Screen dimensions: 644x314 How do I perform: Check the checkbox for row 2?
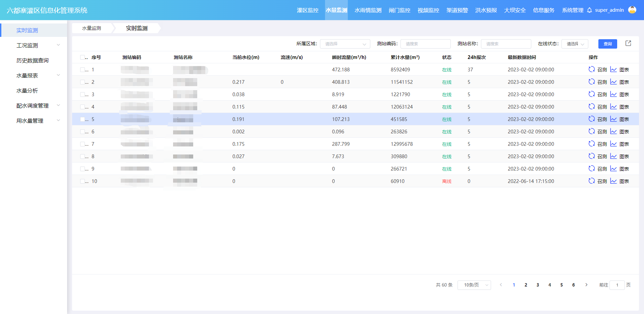82,82
